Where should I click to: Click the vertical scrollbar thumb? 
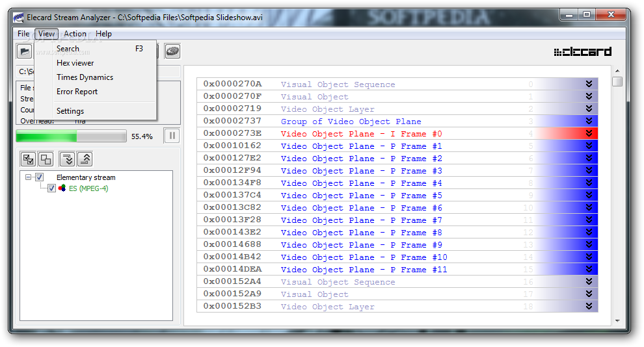point(617,81)
